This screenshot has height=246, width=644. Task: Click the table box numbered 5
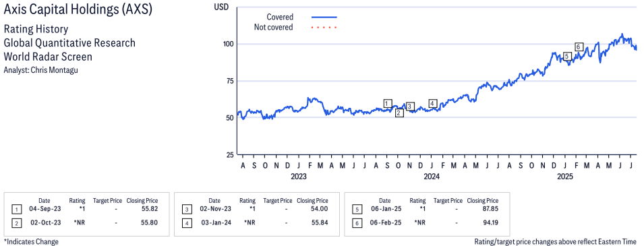tap(357, 210)
